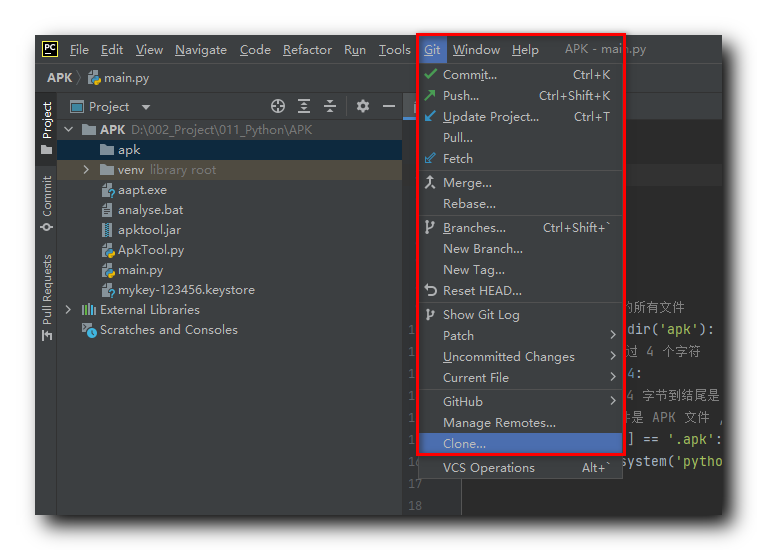Image resolution: width=757 pixels, height=550 pixels.
Task: Click the Fetch arrow icon
Action: click(x=430, y=158)
